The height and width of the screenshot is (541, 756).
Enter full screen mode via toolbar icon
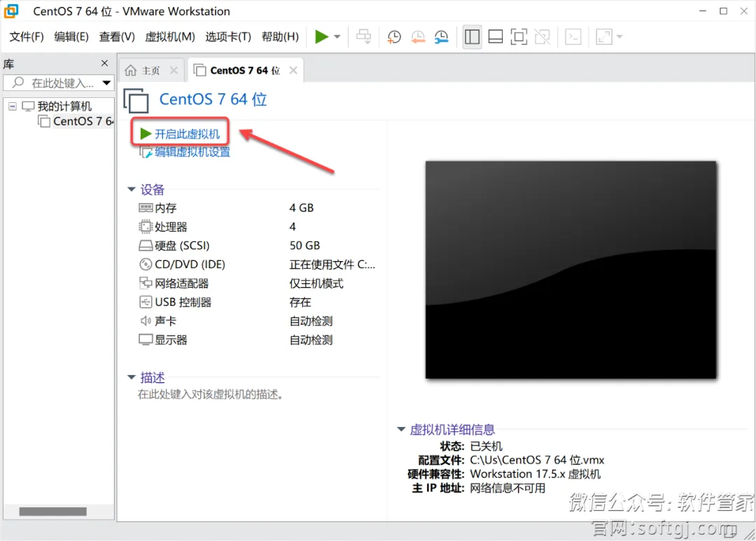(519, 36)
